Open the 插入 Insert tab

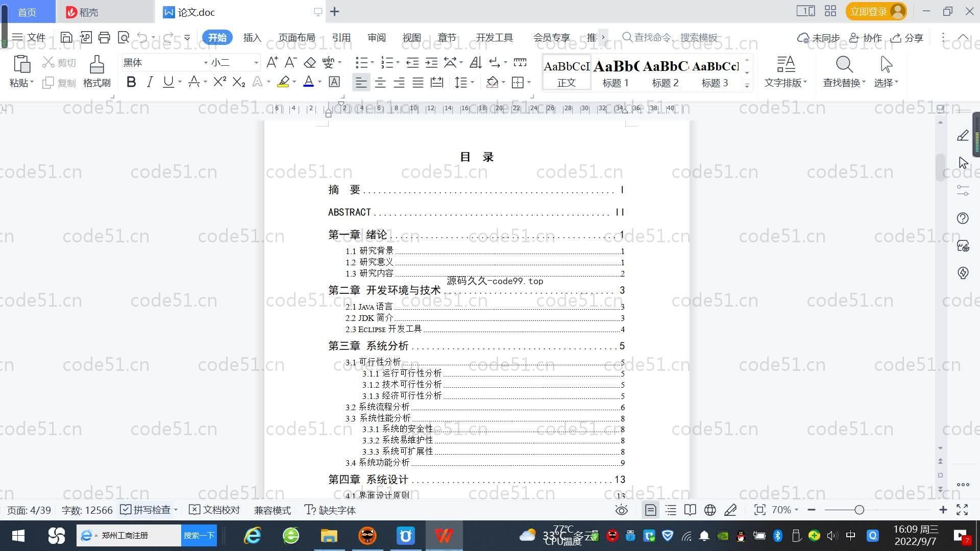252,37
